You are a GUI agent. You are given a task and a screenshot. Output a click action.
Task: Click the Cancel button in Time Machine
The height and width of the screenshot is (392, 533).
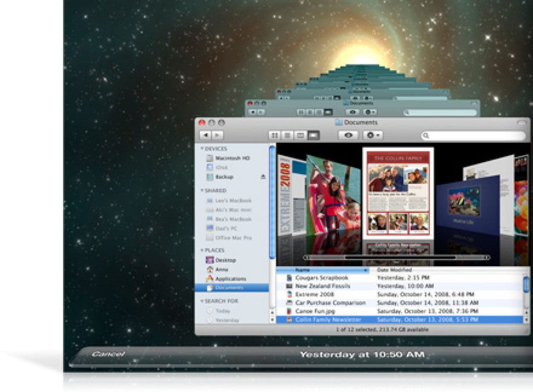[x=108, y=355]
